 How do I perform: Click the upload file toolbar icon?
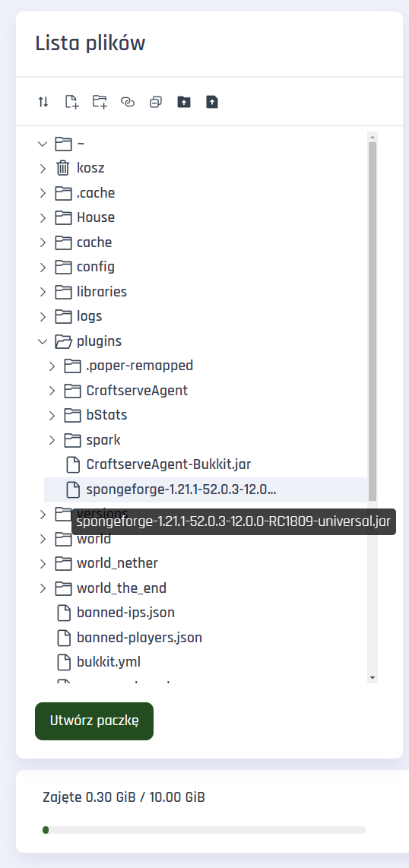(212, 102)
